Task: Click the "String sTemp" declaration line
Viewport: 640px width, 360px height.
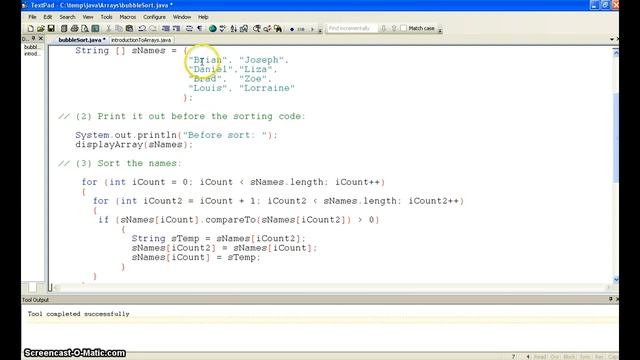Action: (218, 239)
